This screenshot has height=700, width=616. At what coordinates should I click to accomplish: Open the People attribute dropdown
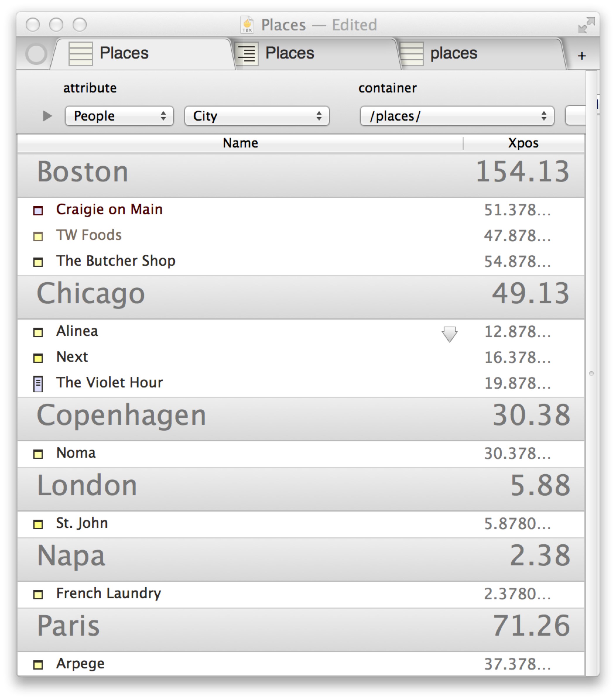pyautogui.click(x=119, y=116)
